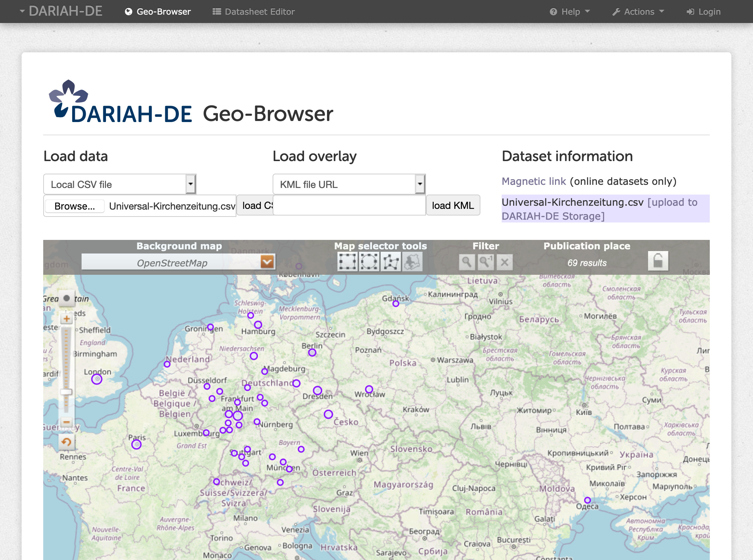
Task: Zoom in with the map plus button
Action: (x=66, y=319)
